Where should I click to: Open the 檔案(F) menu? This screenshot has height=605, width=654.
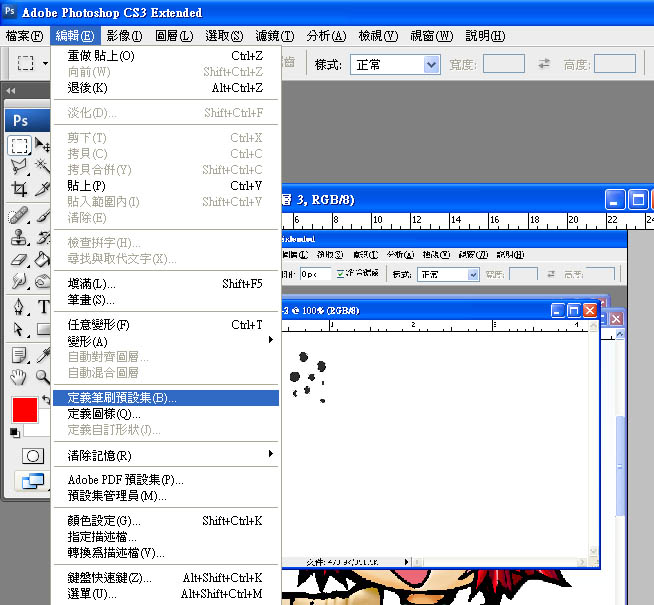(x=24, y=36)
